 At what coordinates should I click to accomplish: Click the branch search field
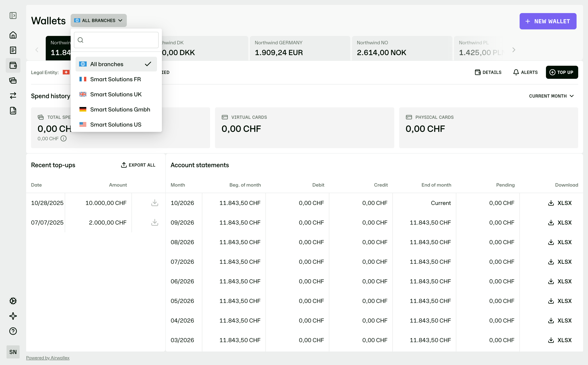click(116, 40)
